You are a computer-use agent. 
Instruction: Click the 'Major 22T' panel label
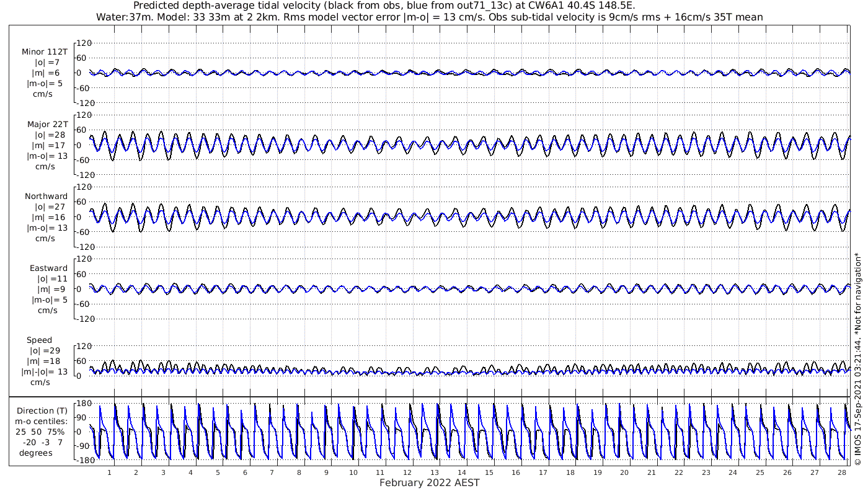(47, 124)
